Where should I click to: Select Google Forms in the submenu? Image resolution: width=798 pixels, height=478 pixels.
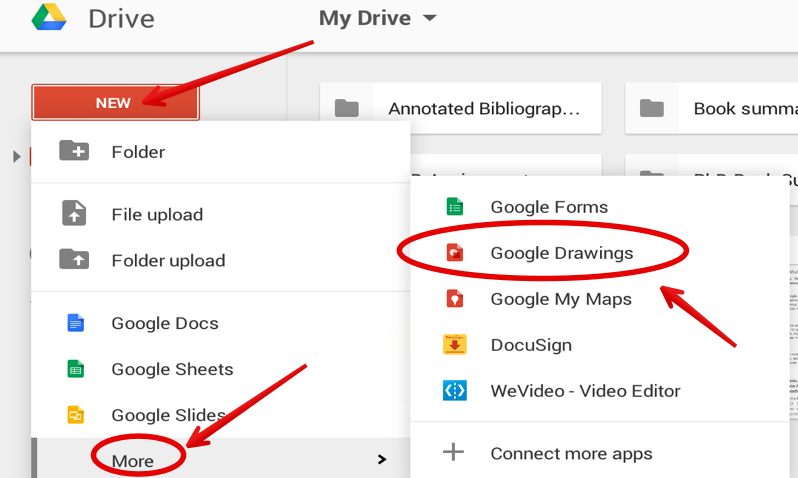point(600,207)
